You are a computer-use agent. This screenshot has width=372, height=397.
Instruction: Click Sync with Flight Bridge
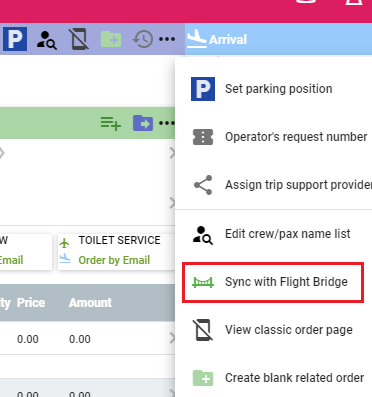pos(273,282)
